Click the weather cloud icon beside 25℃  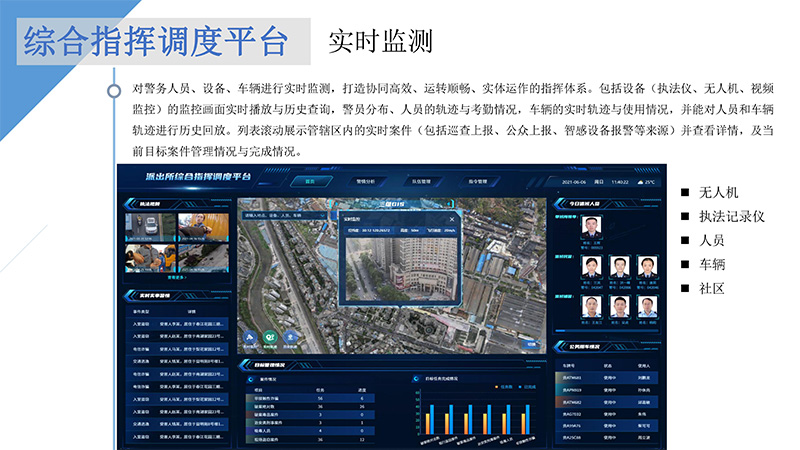[636, 182]
